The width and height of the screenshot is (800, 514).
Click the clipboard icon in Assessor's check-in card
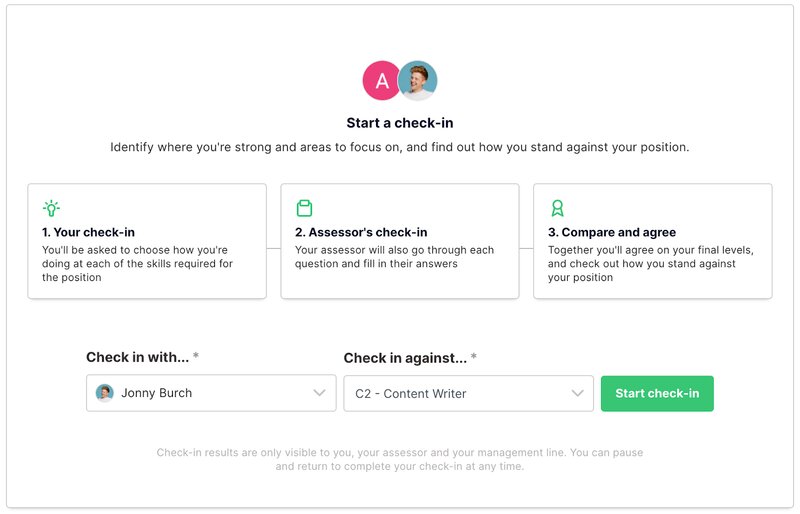pos(304,208)
